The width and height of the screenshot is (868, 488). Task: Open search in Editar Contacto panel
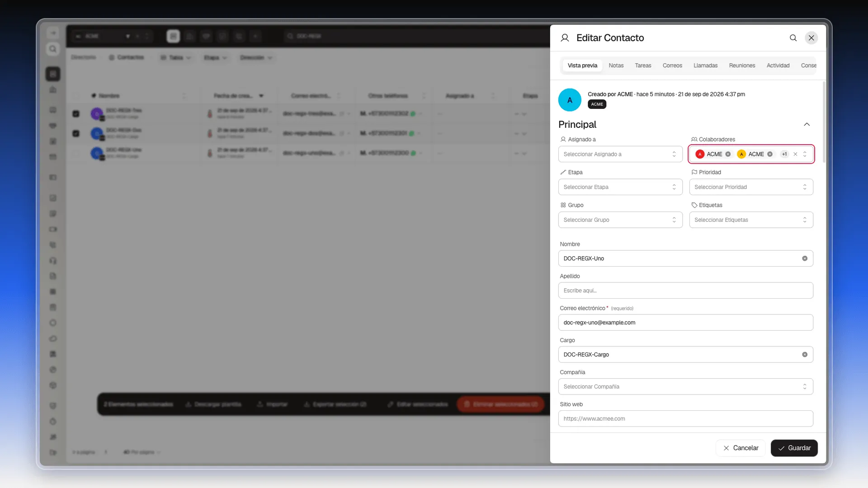(793, 38)
